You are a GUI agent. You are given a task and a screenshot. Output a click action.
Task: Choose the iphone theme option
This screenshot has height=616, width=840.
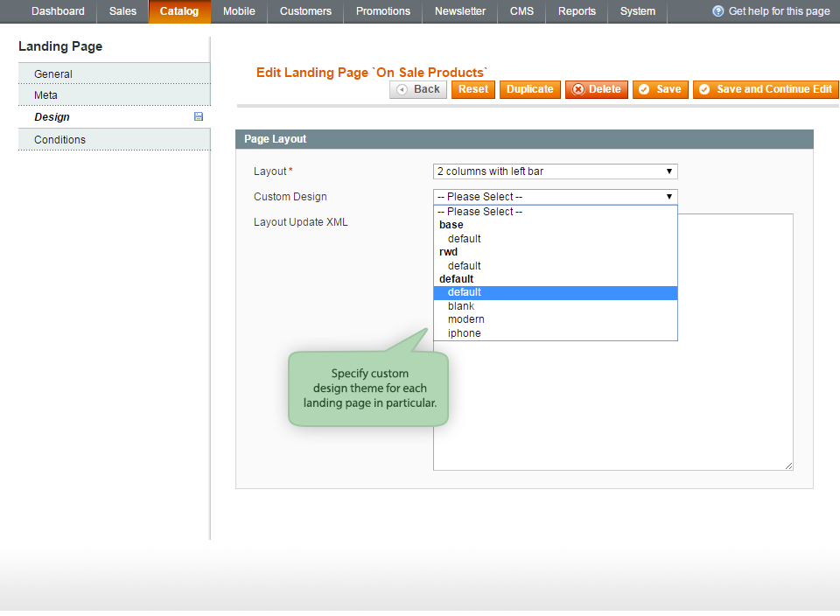coord(464,333)
